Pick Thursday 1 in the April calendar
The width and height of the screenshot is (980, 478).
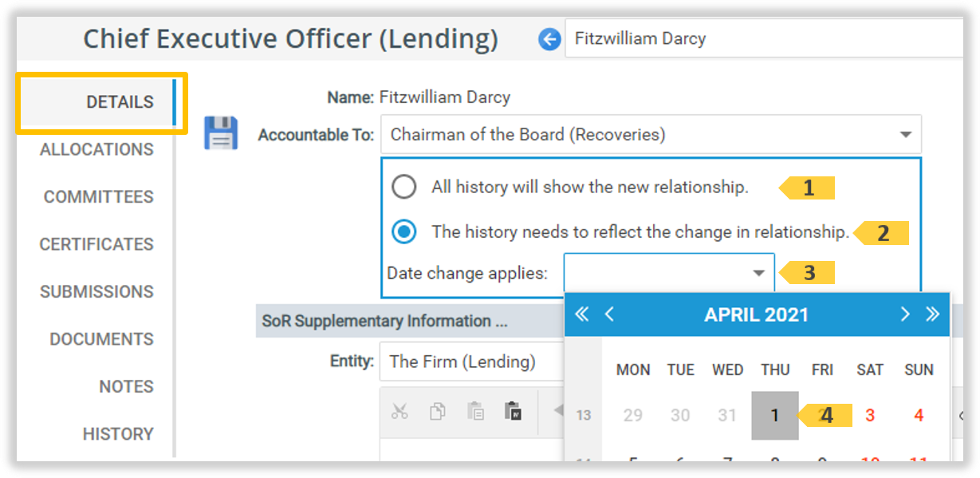774,416
